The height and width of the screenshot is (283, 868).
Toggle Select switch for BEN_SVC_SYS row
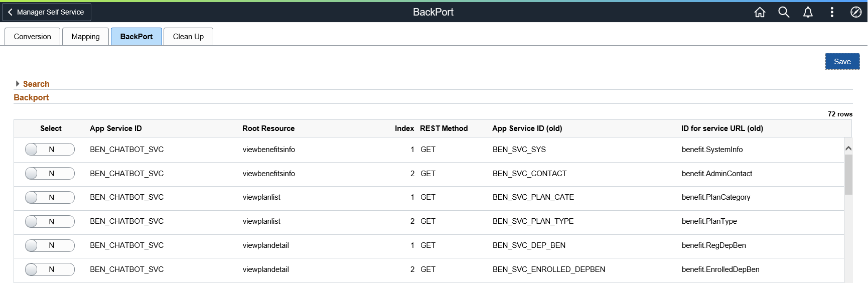click(x=50, y=150)
